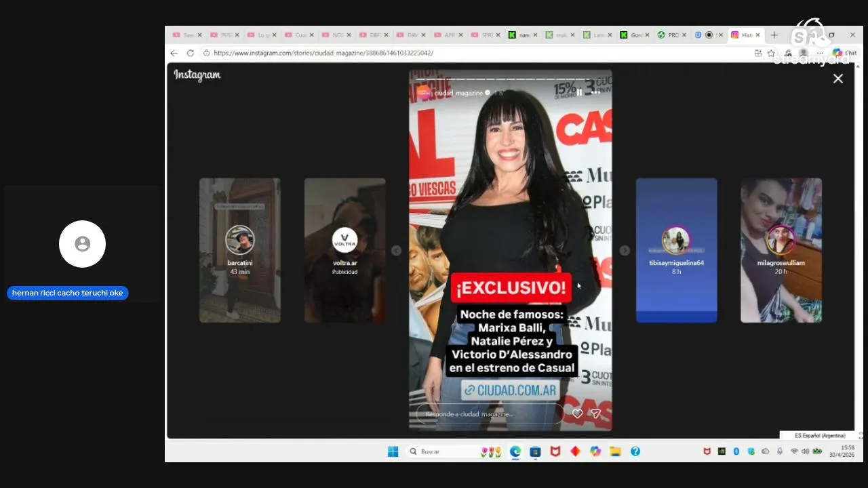Open the ciudad_magazine username link
The width and height of the screenshot is (868, 488).
pos(459,93)
